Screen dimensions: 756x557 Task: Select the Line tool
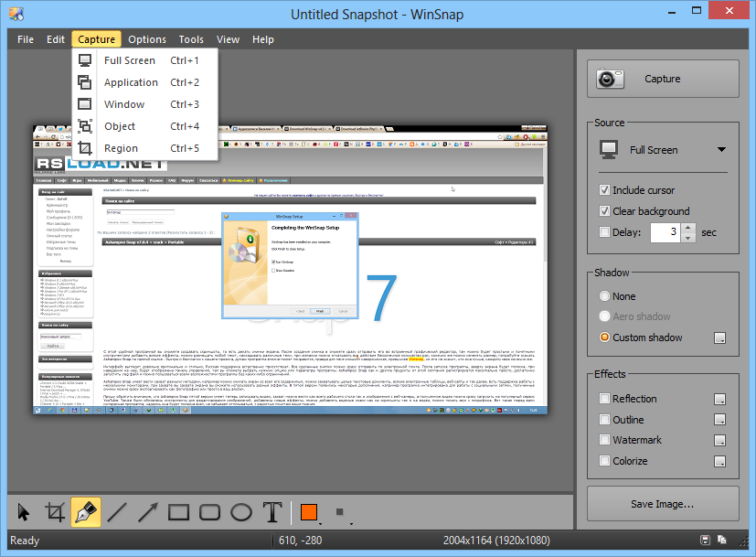117,512
